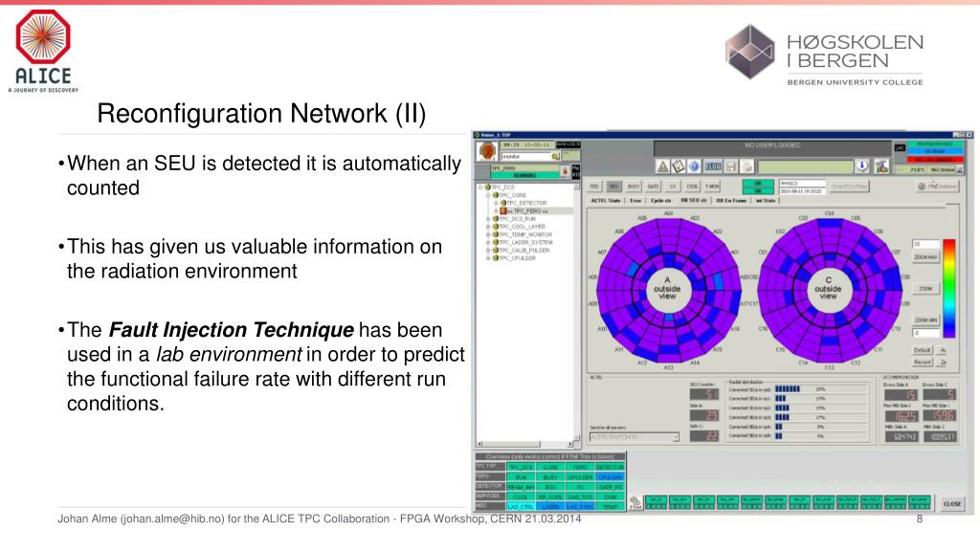The height and width of the screenshot is (551, 980).
Task: Expand the TPC_CALIB_PULSER tree node
Action: coord(488,250)
